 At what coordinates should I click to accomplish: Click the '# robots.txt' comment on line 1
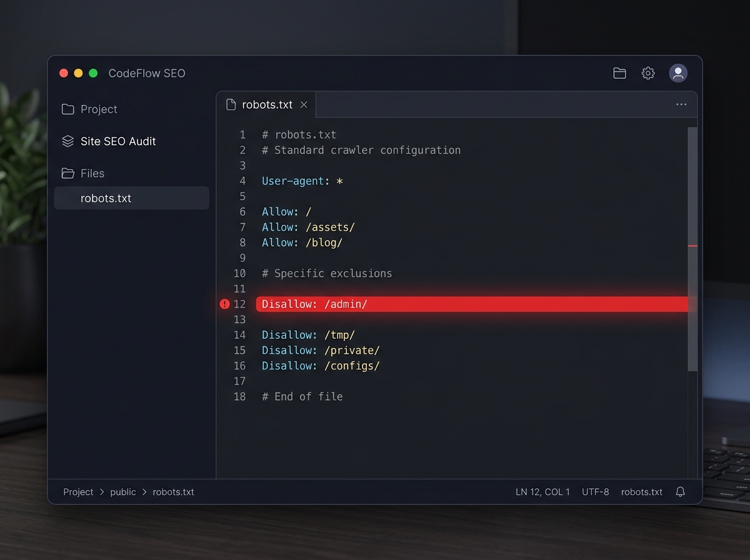click(x=299, y=135)
